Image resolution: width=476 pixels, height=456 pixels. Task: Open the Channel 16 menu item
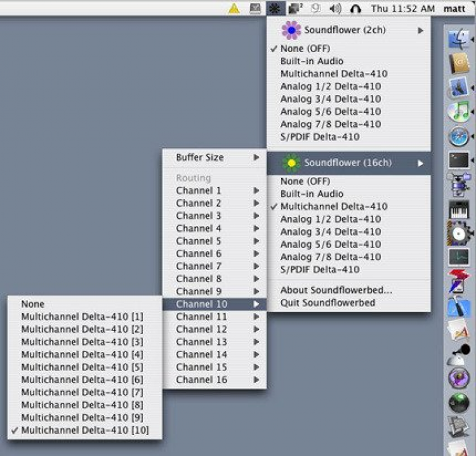coord(215,379)
